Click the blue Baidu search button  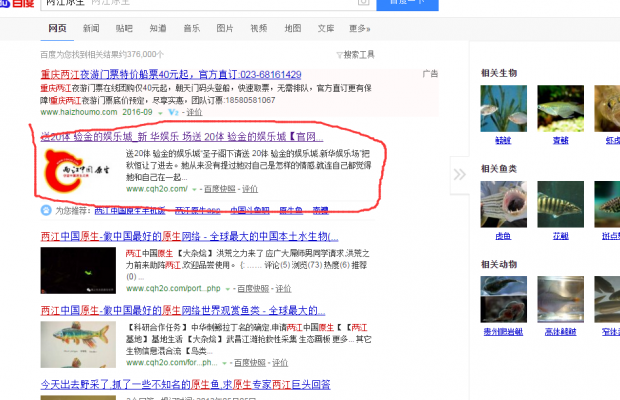[407, 4]
